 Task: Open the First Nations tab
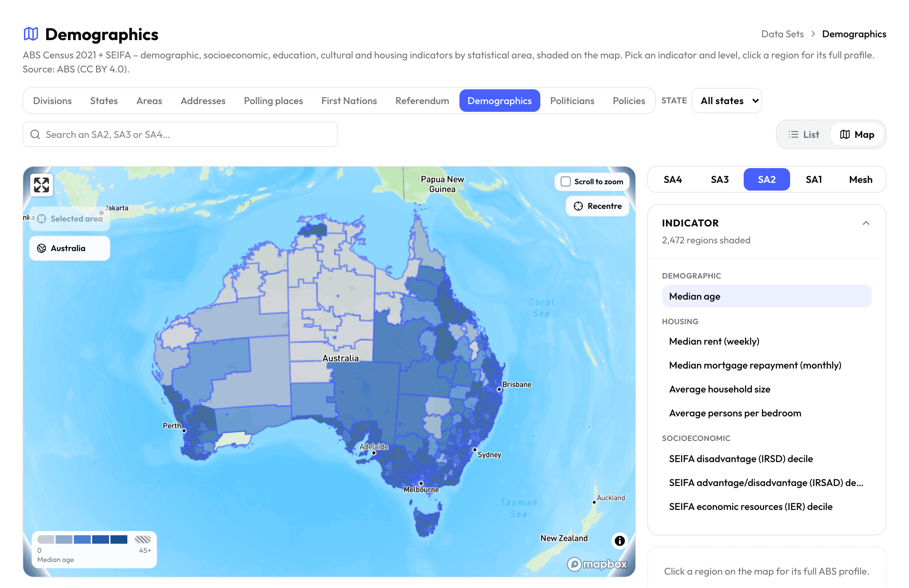click(349, 101)
